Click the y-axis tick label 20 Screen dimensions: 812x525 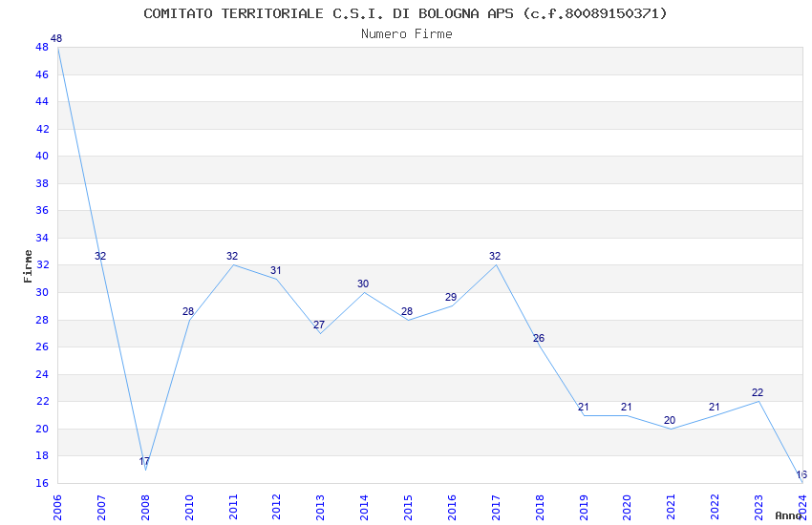pos(42,429)
